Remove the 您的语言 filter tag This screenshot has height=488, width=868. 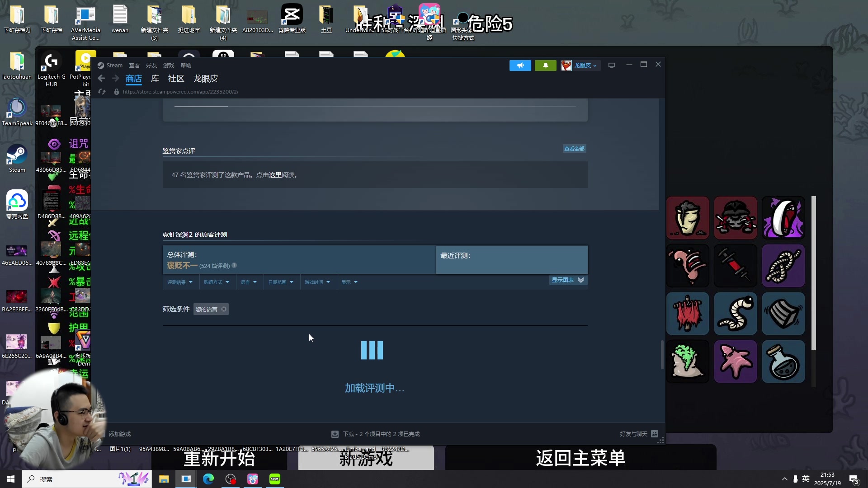(224, 309)
